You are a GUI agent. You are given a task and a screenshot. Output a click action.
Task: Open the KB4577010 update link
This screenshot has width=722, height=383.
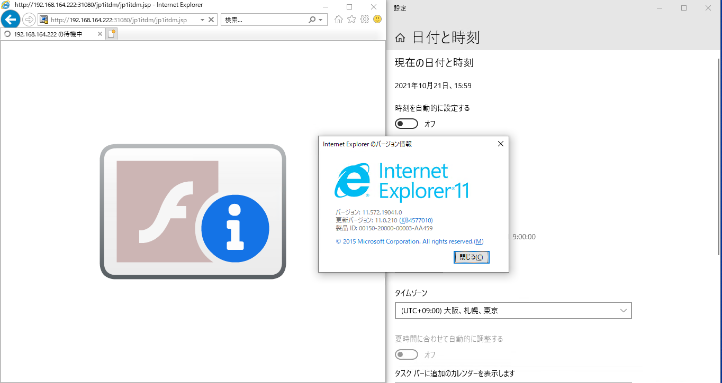point(416,220)
